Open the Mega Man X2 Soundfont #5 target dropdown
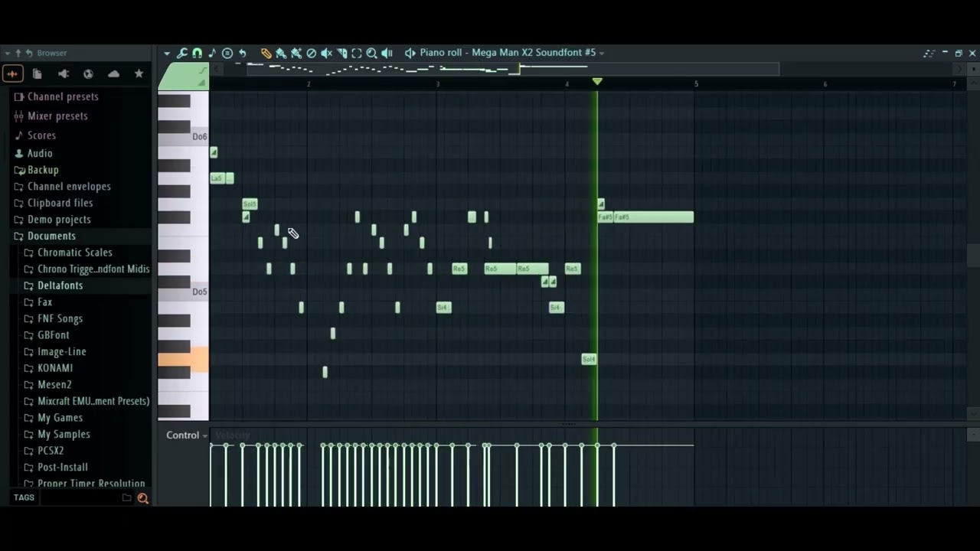 pyautogui.click(x=602, y=53)
